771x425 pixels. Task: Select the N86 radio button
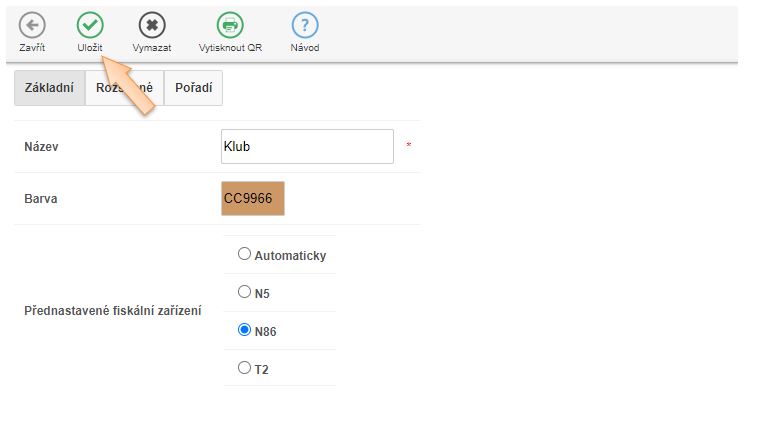click(x=244, y=330)
